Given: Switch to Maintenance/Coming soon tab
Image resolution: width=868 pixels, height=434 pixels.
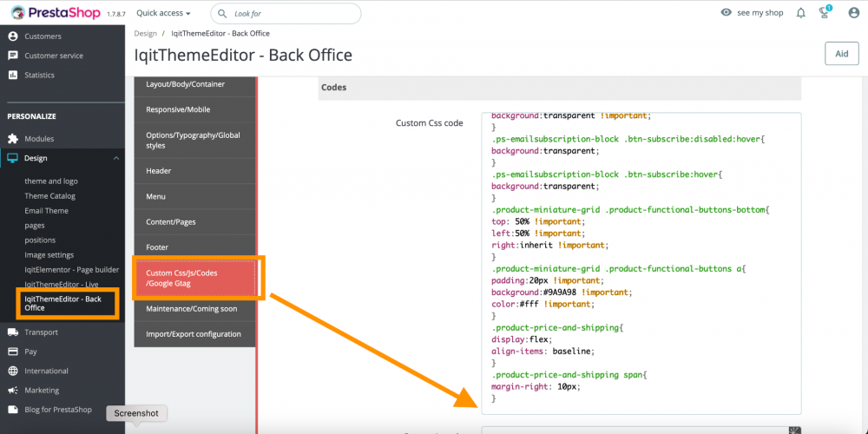Looking at the screenshot, I should click(194, 309).
